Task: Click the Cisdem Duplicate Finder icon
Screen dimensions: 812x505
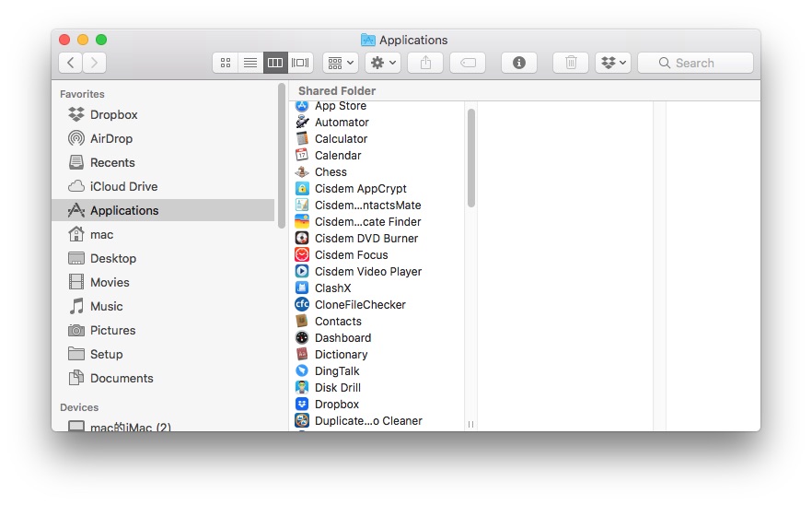Action: [x=302, y=221]
